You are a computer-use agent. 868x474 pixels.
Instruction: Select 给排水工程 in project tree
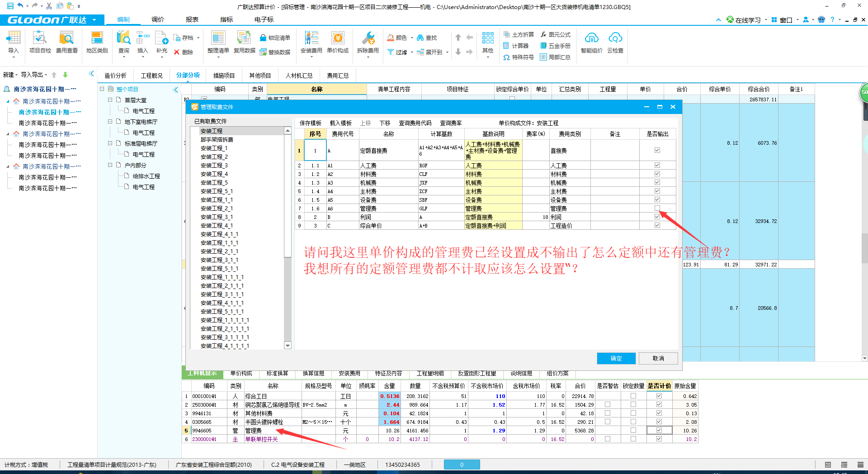tap(146, 176)
